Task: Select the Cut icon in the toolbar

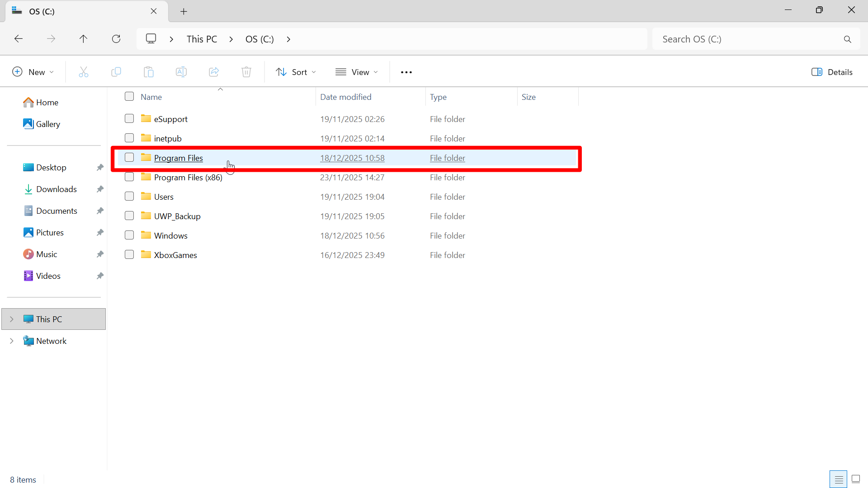Action: 84,72
